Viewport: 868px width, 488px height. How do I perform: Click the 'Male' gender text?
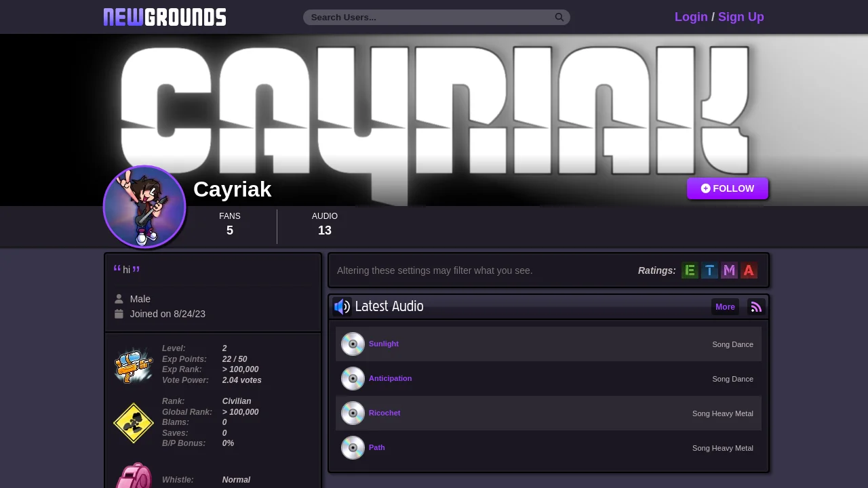pos(140,299)
